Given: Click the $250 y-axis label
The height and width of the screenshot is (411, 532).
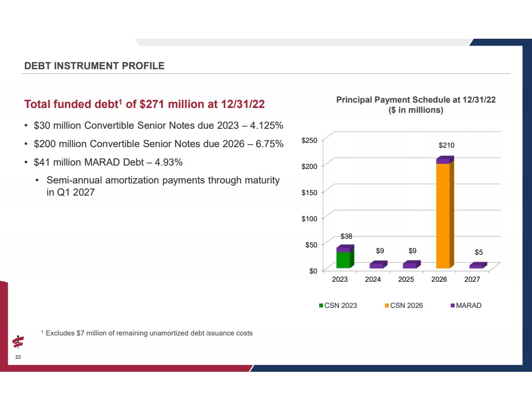Looking at the screenshot, I should point(310,140).
